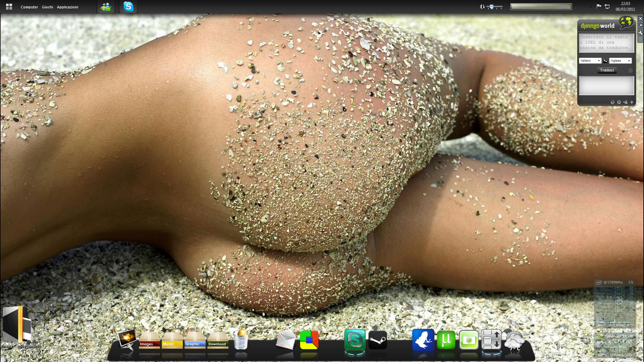Click the plus icon in the gadget

[x=632, y=102]
